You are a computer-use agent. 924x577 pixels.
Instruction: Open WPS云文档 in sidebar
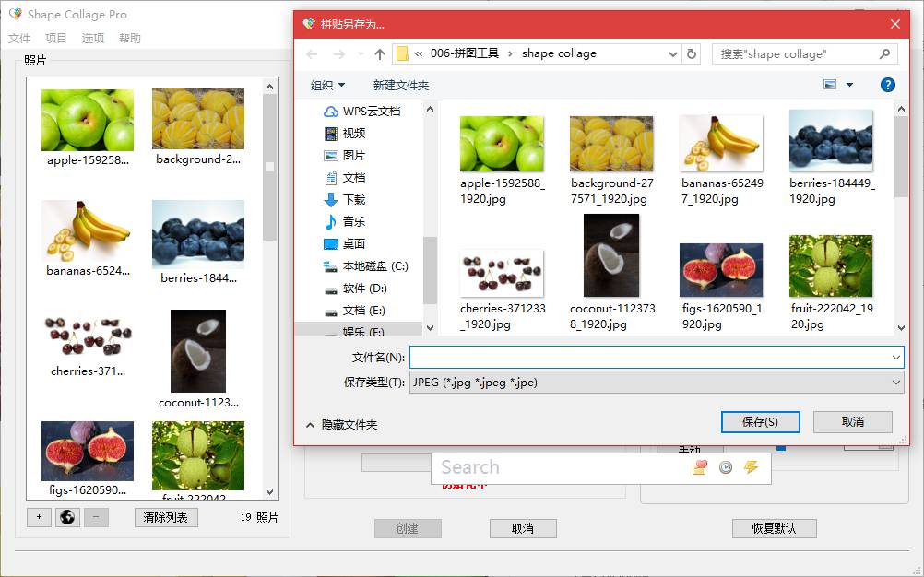(x=363, y=112)
